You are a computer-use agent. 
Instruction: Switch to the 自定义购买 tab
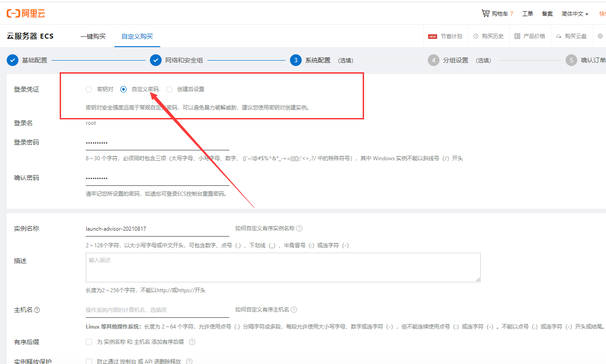(x=137, y=36)
